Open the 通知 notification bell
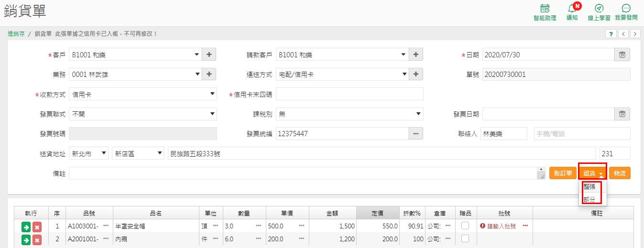Screen dimensions: 644x248 coord(572,9)
